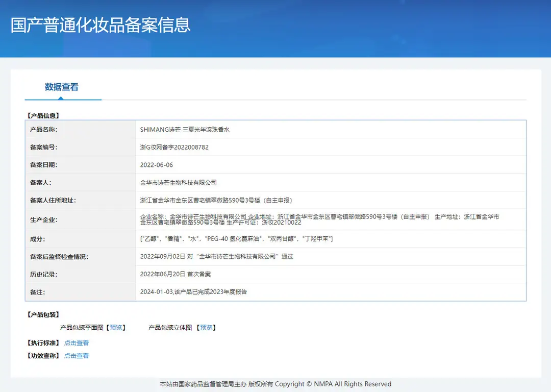The height and width of the screenshot is (392, 551).
Task: Open 功效宣称 点击查看 link
Action: [x=76, y=356]
